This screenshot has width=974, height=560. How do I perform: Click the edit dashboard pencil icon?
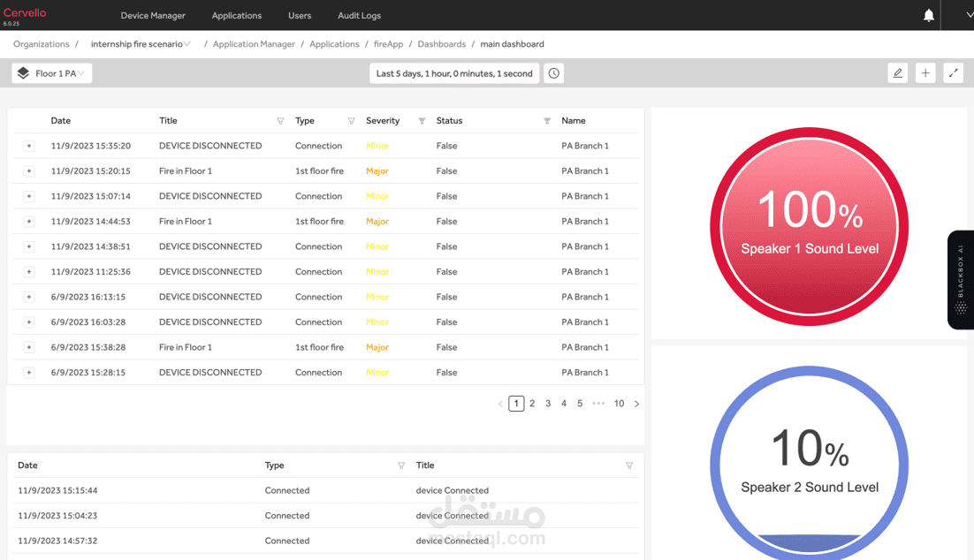click(x=898, y=73)
